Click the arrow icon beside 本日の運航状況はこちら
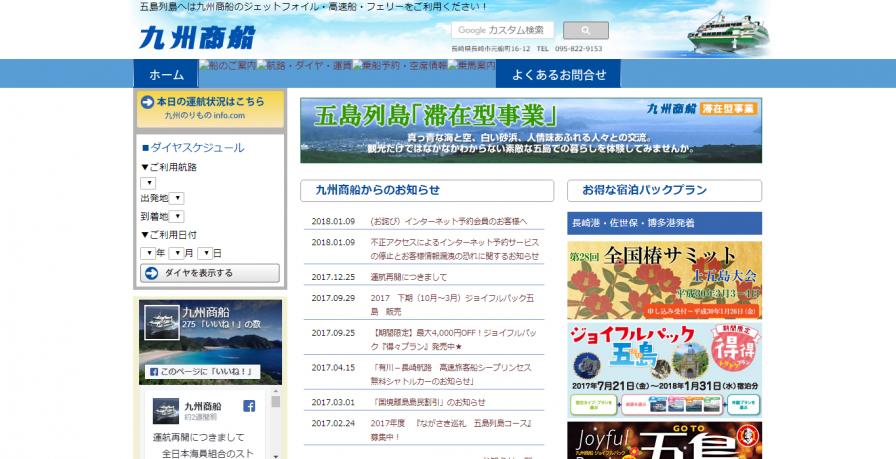 (147, 102)
